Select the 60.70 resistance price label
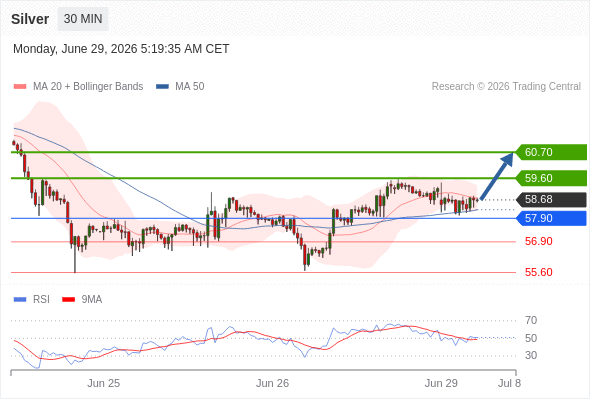Screen dimensions: 590x400 551,152
